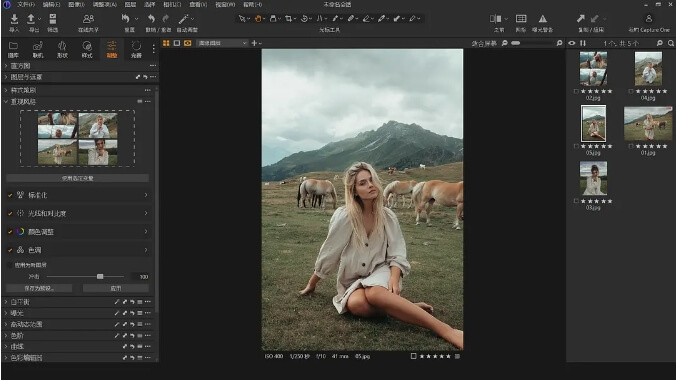Screen dimensions: 676x380
Task: Select the Rotate/straighten cursor tool
Action: tap(304, 19)
